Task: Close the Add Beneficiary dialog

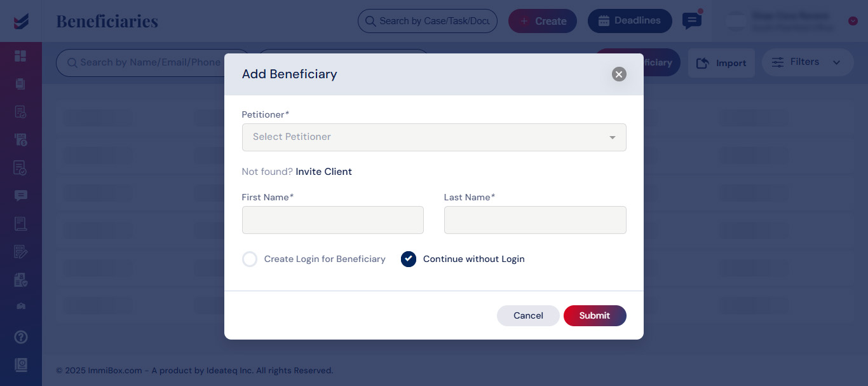Action: tap(619, 74)
